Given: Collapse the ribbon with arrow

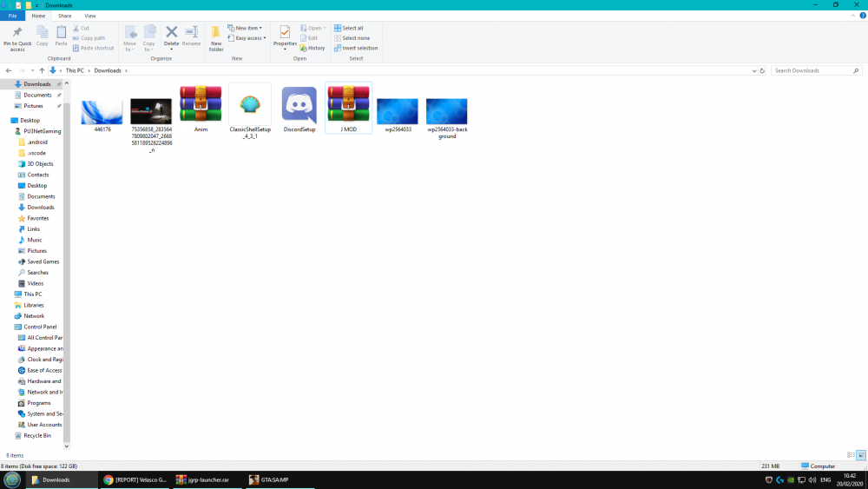Looking at the screenshot, I should point(853,16).
